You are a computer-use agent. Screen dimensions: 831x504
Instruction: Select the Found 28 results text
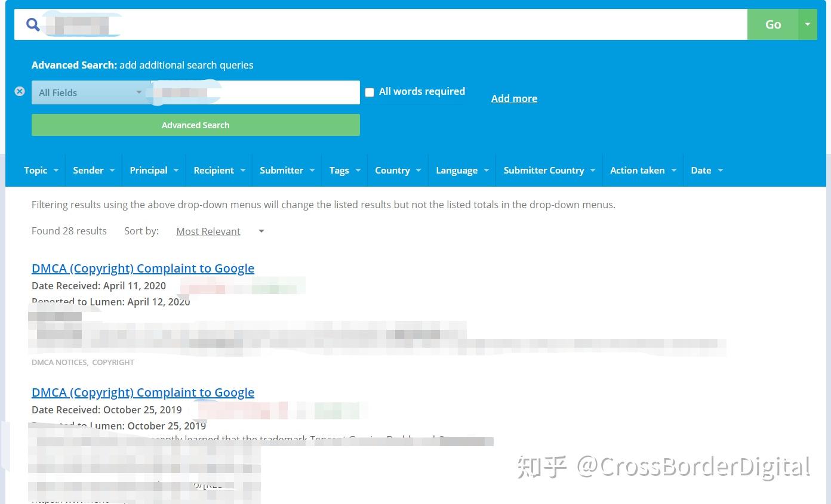click(x=69, y=231)
